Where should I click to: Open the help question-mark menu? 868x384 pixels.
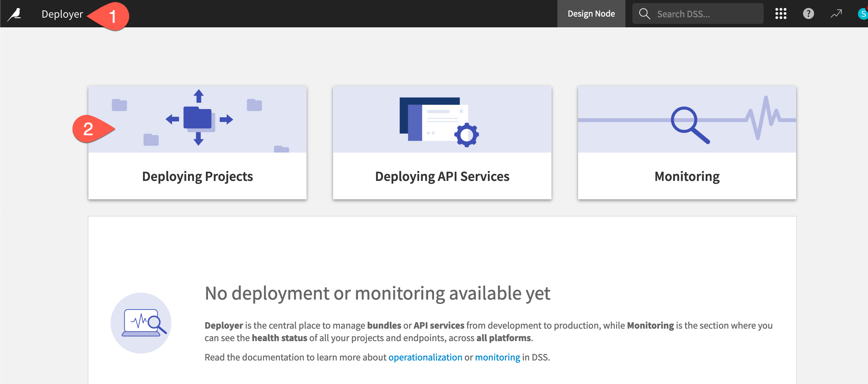point(808,14)
